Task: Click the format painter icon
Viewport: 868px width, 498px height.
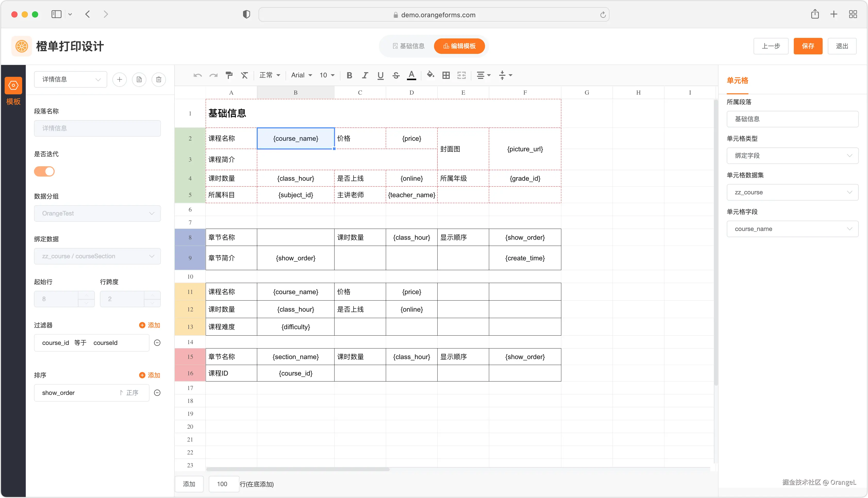Action: click(229, 75)
